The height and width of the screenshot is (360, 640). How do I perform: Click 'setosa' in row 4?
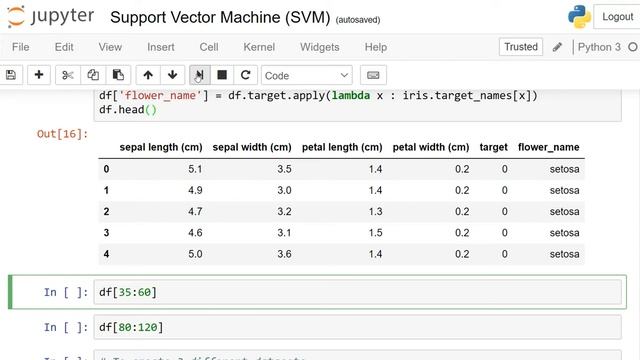tap(564, 254)
